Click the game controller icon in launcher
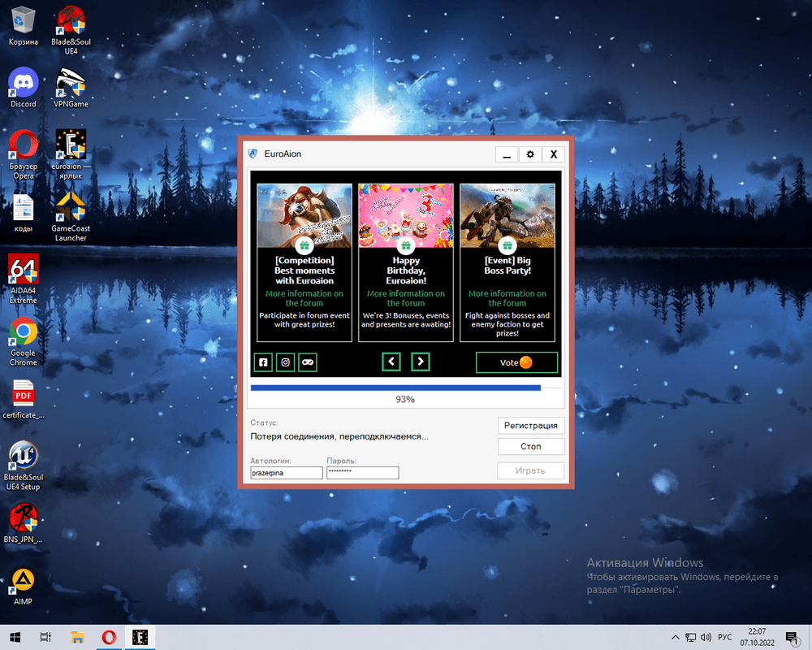 [x=308, y=362]
